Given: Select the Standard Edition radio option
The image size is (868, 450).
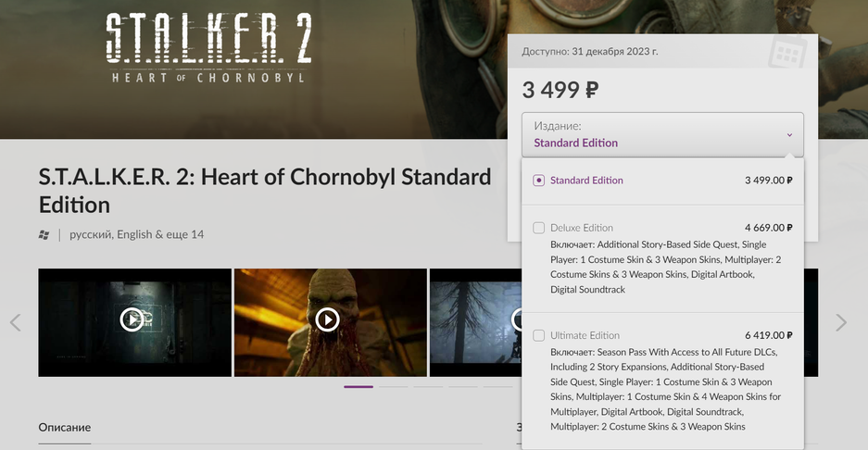Looking at the screenshot, I should click(x=539, y=181).
